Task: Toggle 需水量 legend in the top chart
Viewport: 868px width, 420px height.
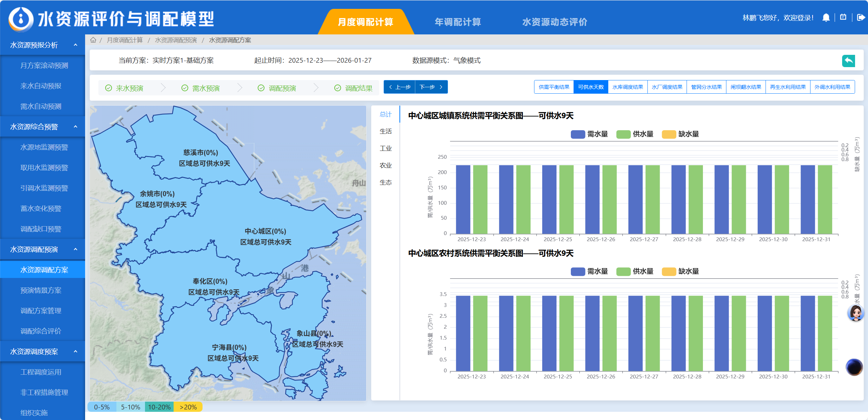Action: (589, 134)
